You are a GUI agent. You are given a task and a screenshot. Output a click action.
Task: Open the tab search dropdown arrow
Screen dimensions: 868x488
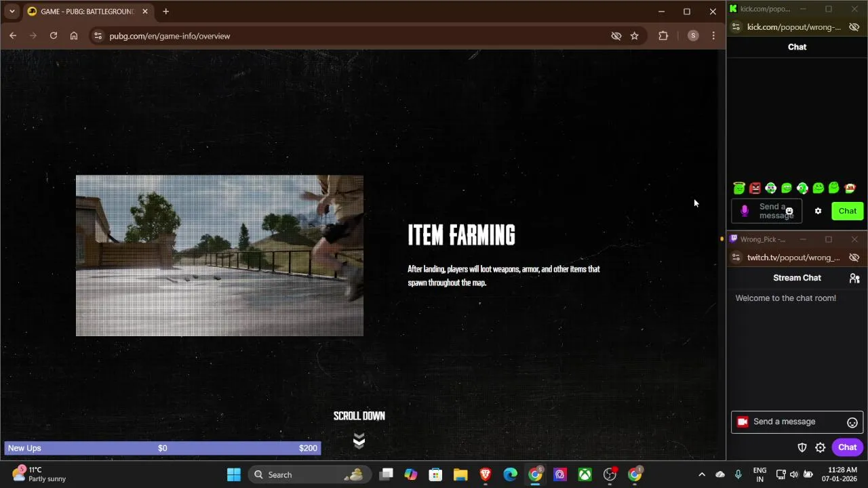click(x=12, y=12)
